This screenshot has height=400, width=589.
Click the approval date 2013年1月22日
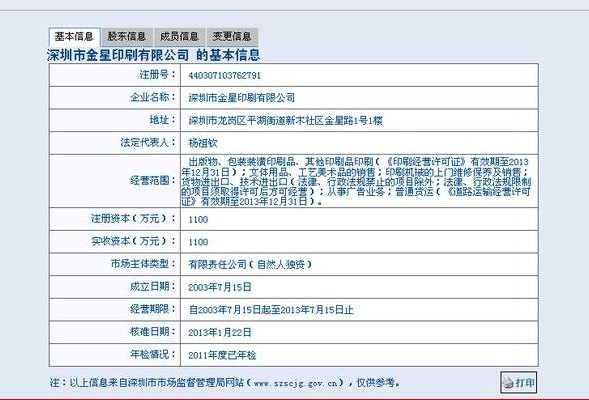coord(220,332)
